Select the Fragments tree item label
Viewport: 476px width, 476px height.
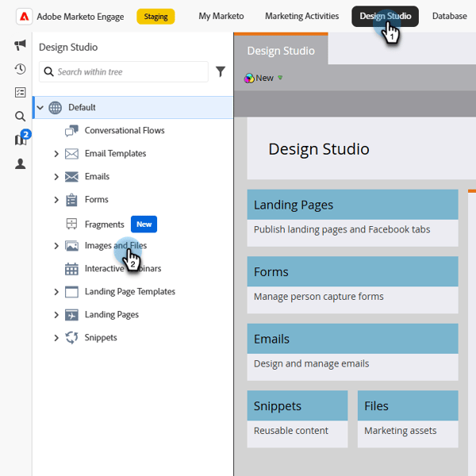point(105,225)
